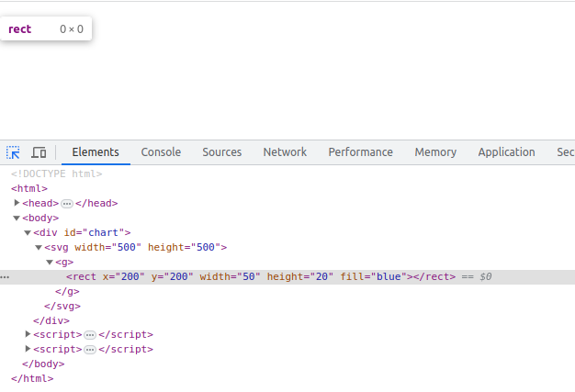Select the Memory tab
The height and width of the screenshot is (392, 575).
434,152
